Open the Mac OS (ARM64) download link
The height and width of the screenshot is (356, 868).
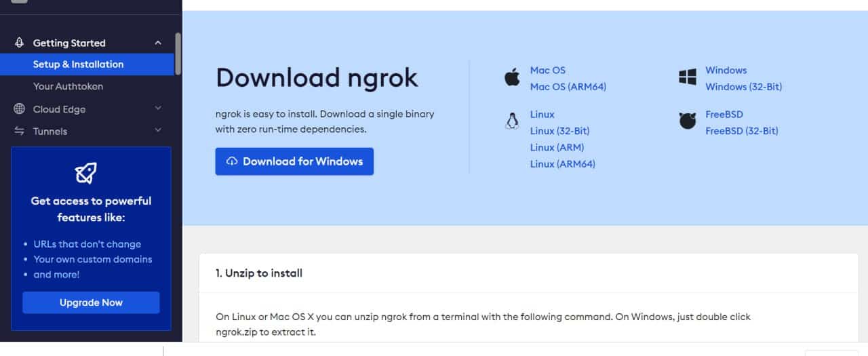click(568, 87)
